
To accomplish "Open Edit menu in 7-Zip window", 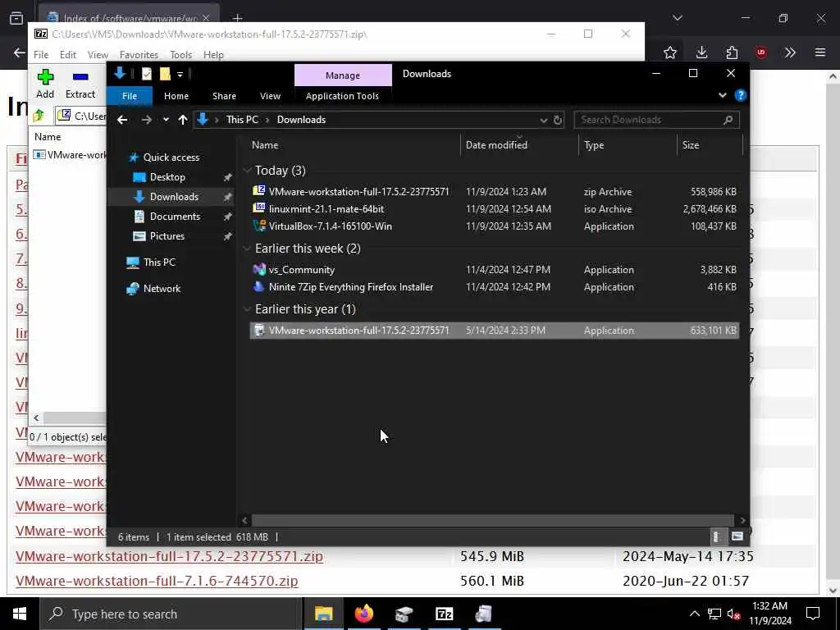I will pyautogui.click(x=67, y=55).
